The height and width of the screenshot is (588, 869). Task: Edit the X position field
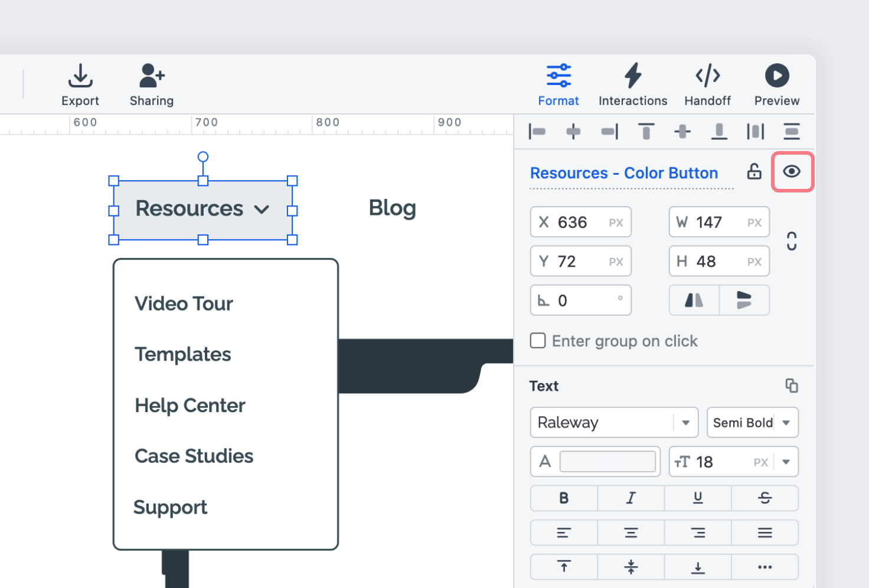coord(581,222)
